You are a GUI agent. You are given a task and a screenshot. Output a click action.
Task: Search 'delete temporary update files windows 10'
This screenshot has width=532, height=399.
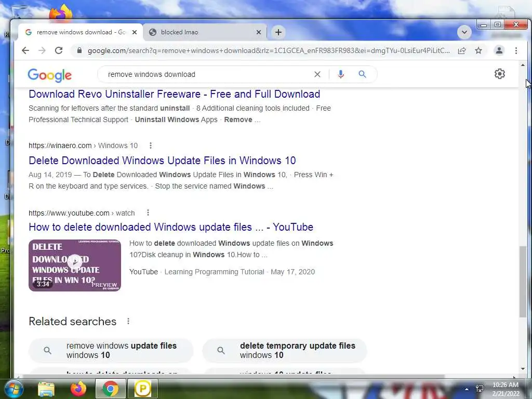coord(285,351)
